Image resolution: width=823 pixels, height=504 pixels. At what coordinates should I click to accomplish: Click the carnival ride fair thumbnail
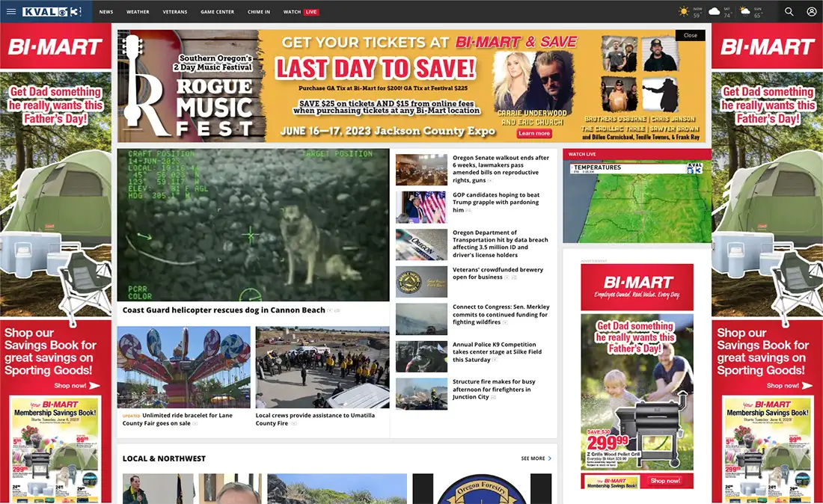tap(184, 367)
